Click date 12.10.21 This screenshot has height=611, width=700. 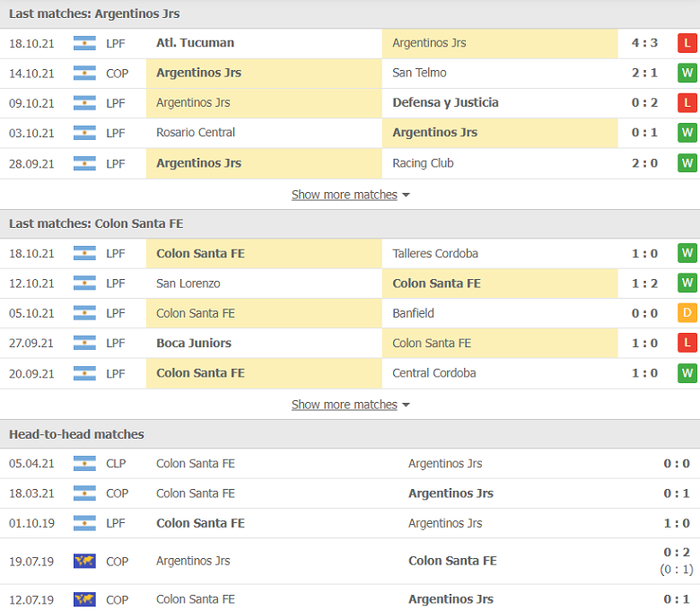[x=31, y=284]
